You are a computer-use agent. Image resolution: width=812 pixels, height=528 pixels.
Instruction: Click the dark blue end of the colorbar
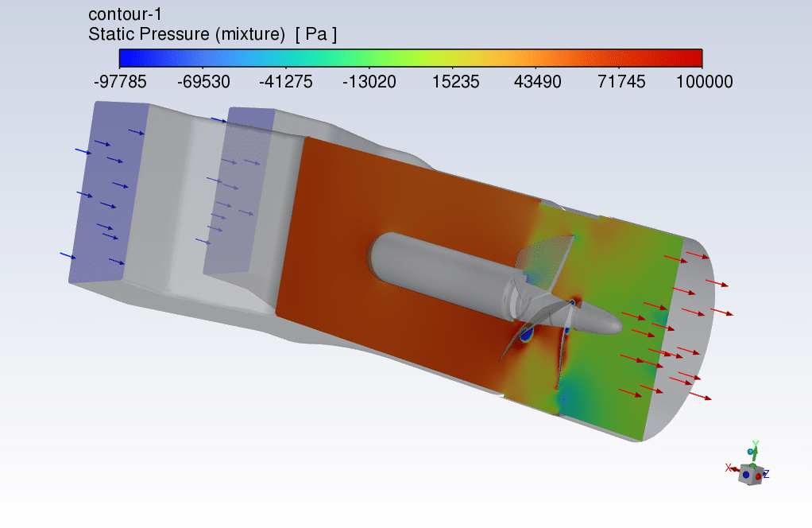(x=127, y=58)
